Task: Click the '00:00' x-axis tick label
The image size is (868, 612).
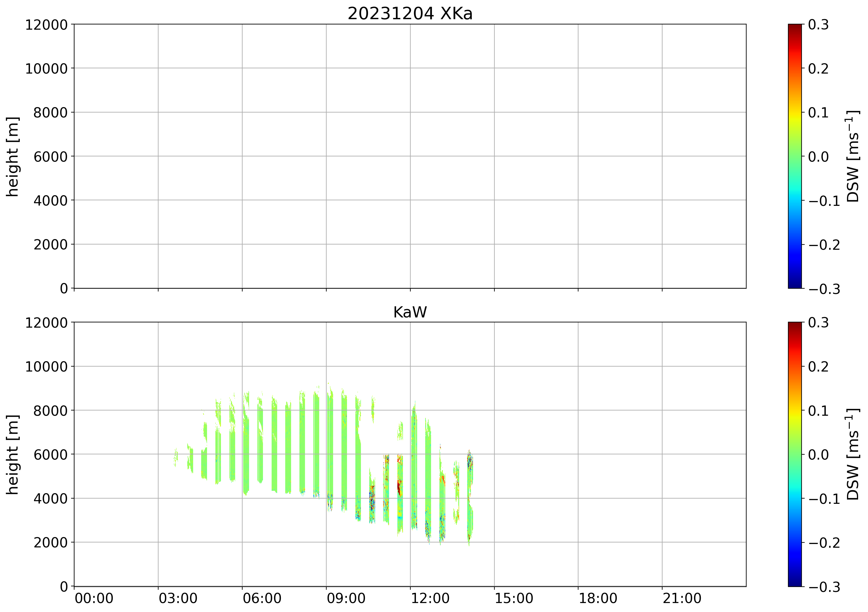Action: pyautogui.click(x=94, y=599)
